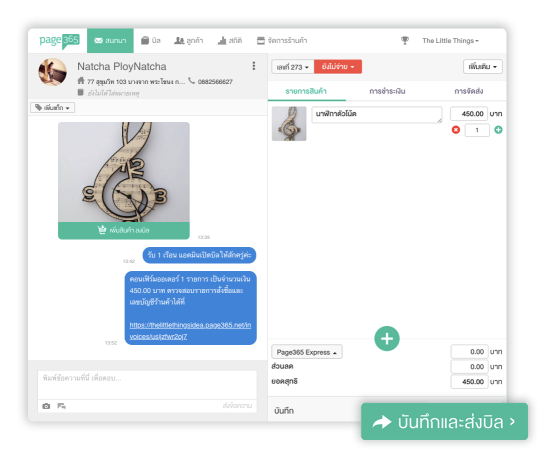Open the ลูกค้า customers tab
Screen dimensions: 539x450
point(188,41)
